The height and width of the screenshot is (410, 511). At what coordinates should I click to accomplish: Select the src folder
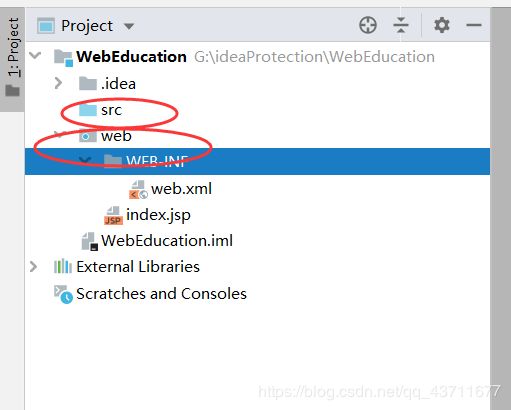pos(112,110)
